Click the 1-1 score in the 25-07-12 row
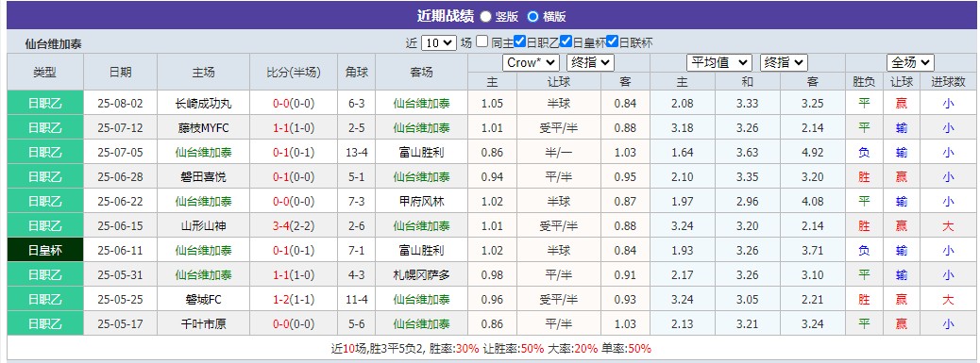 [280, 128]
